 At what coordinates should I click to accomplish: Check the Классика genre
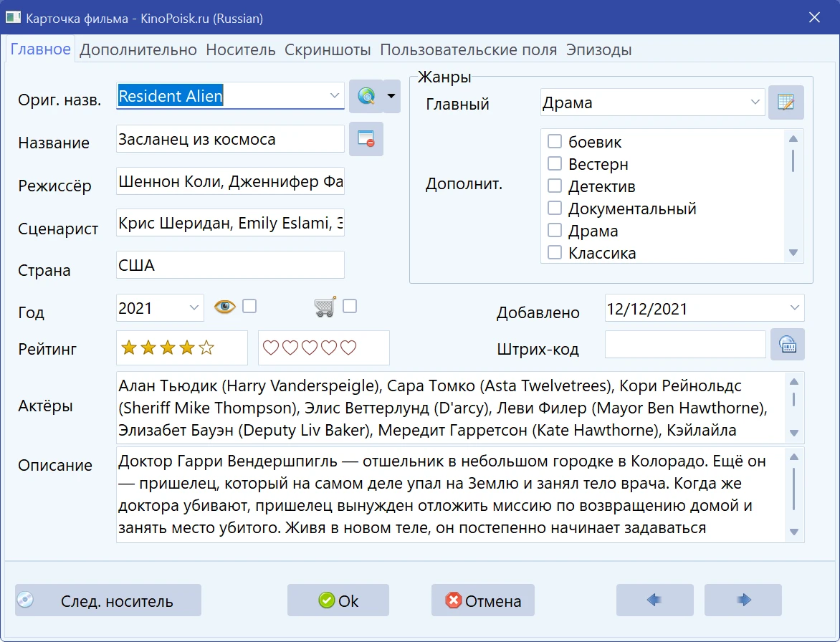[x=555, y=252]
